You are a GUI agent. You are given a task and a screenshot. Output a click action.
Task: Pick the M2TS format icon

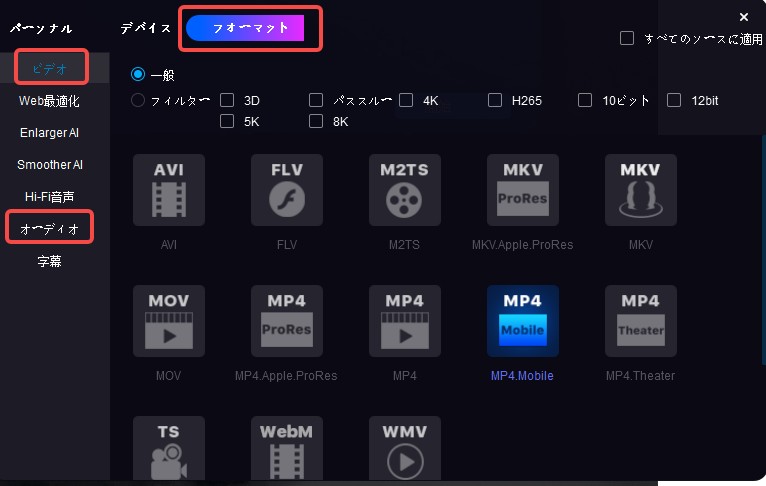click(x=405, y=190)
